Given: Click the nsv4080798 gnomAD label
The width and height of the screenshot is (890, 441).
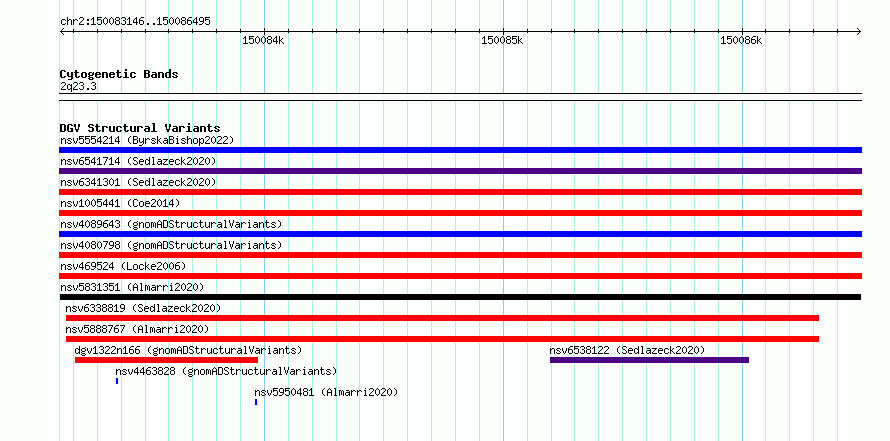Looking at the screenshot, I should coord(171,245).
